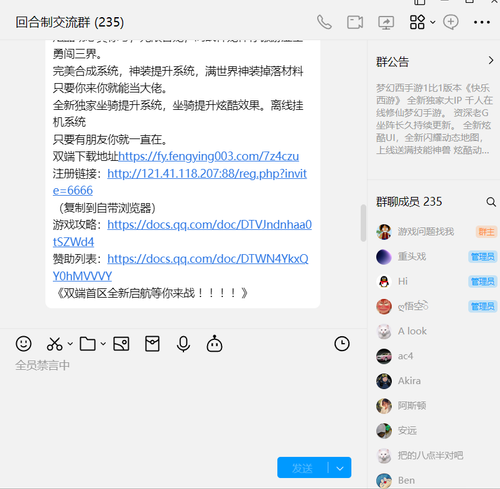Select member 把的八点半对吧
The height and width of the screenshot is (489, 500).
pyautogui.click(x=435, y=455)
